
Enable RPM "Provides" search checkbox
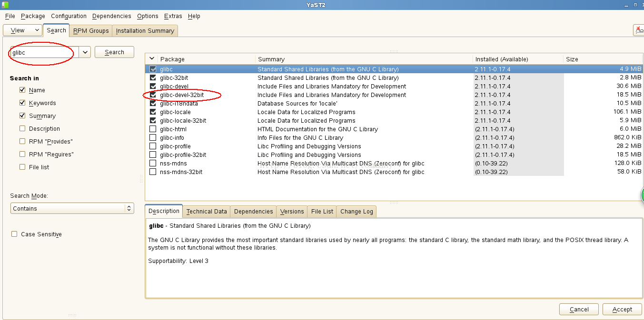pos(22,141)
